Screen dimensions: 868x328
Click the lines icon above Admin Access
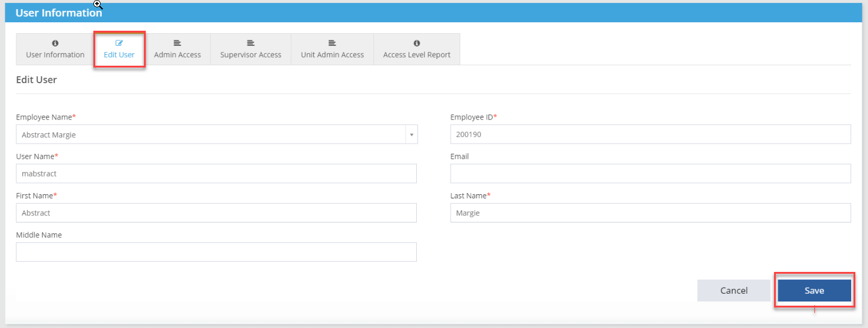[x=177, y=43]
